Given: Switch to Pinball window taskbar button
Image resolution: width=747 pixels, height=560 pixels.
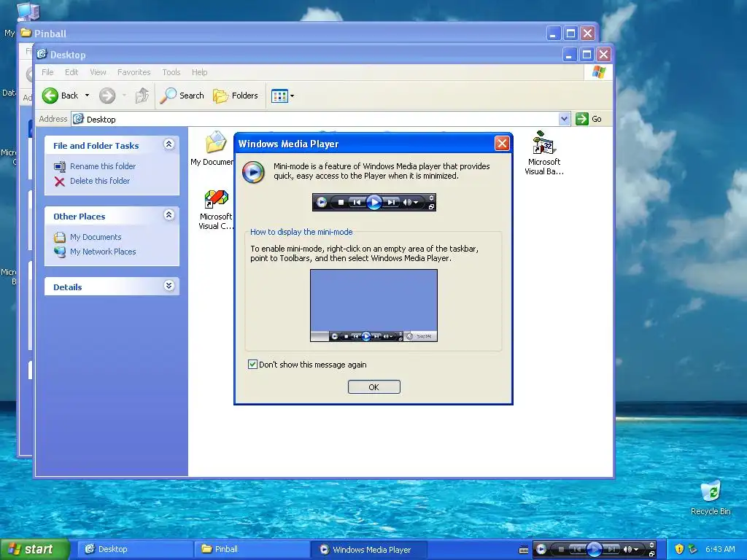Looking at the screenshot, I should pos(252,550).
